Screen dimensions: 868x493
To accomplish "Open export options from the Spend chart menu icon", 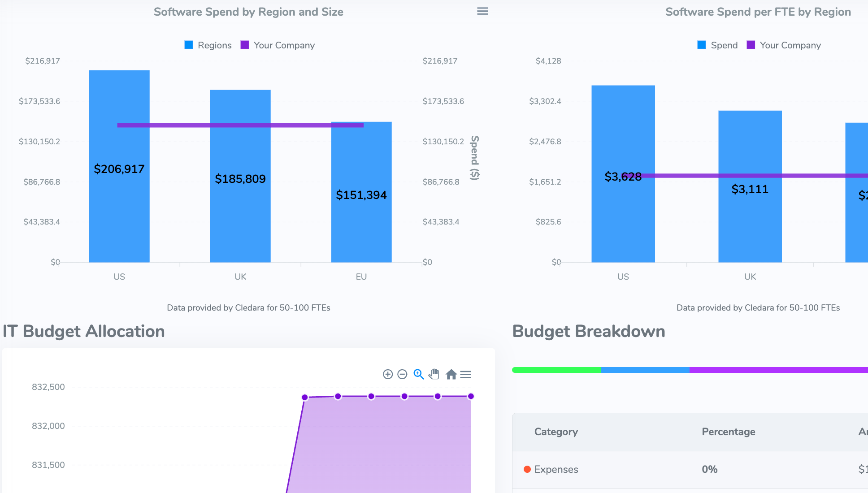I will tap(482, 11).
